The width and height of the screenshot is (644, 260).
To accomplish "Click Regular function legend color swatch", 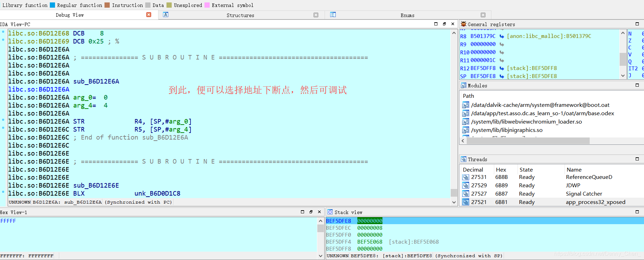I will [52, 5].
